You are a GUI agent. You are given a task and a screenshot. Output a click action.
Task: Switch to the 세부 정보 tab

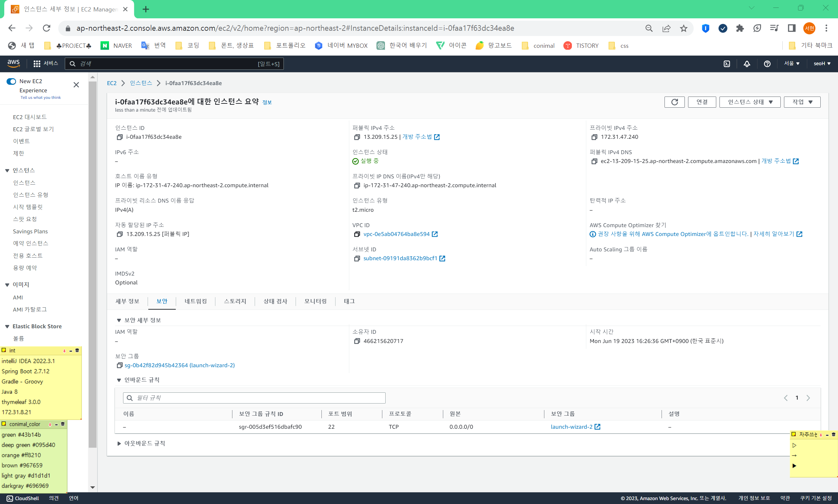click(x=127, y=301)
